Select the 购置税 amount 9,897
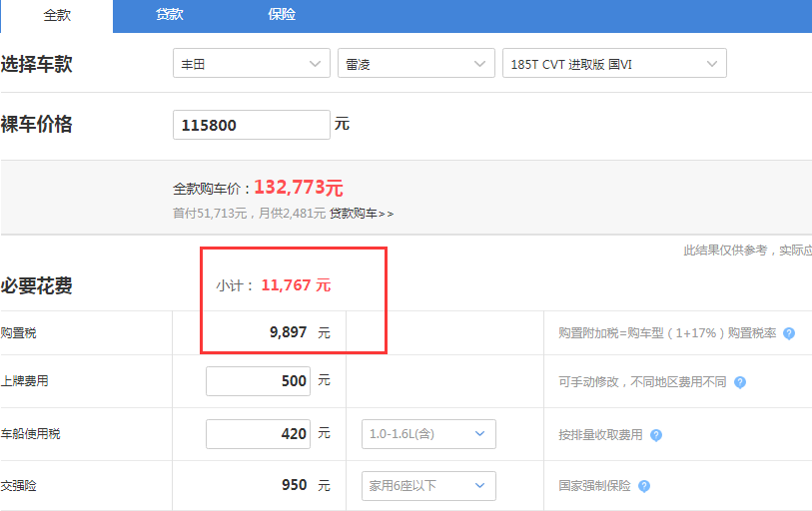 point(288,332)
